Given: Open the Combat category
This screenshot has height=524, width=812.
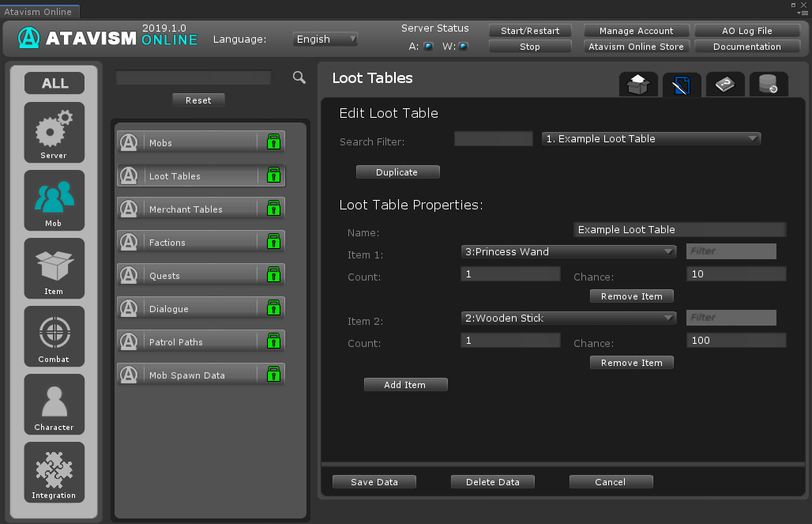Looking at the screenshot, I should tap(54, 337).
